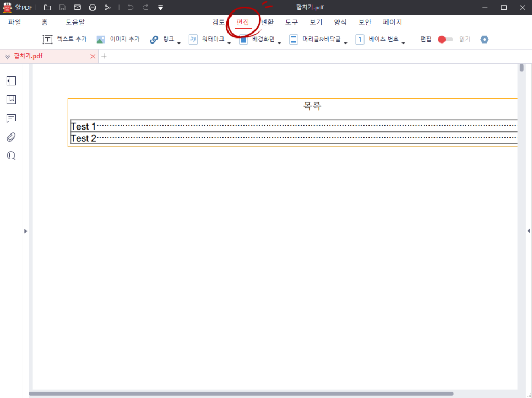Open the attachments paperclip panel
Image resolution: width=532 pixels, height=398 pixels.
point(11,137)
